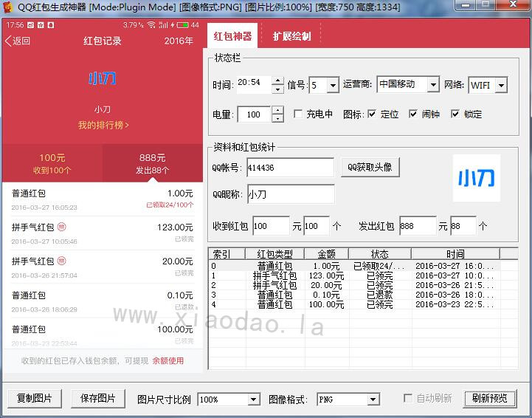
Task: Click the app icon in title bar
Action: pyautogui.click(x=7, y=7)
